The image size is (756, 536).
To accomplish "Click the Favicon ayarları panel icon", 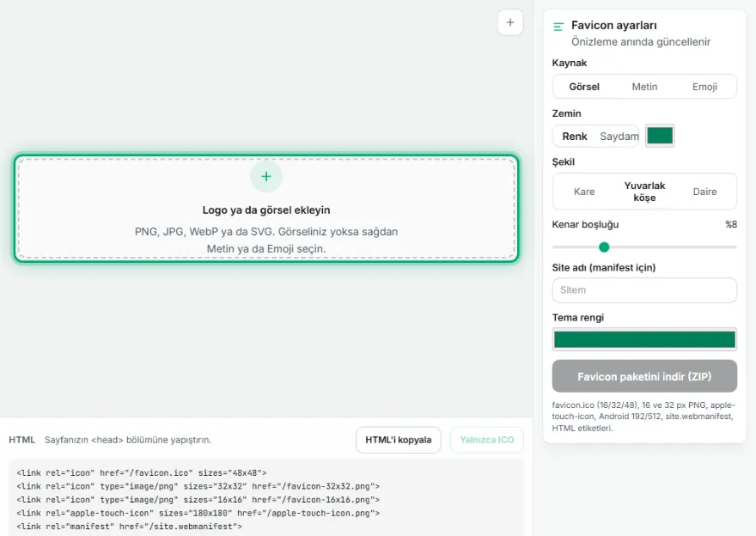I will [x=558, y=27].
